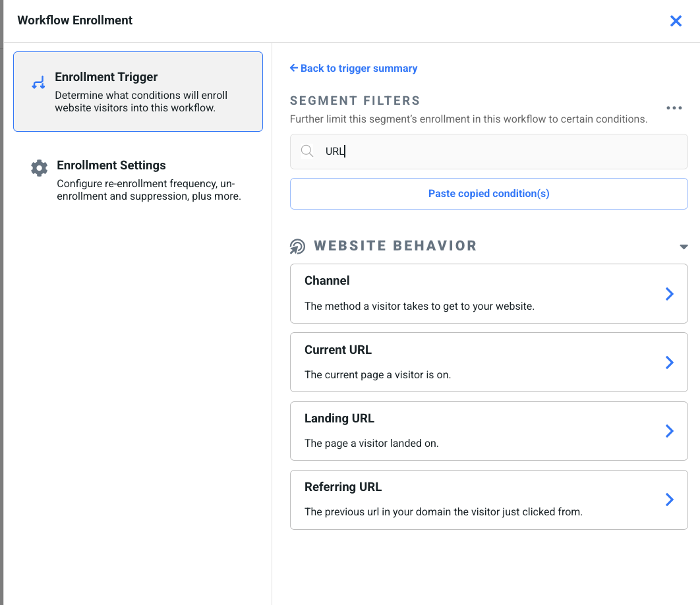Click Paste copied condition(s) button
700x605 pixels.
[x=489, y=194]
